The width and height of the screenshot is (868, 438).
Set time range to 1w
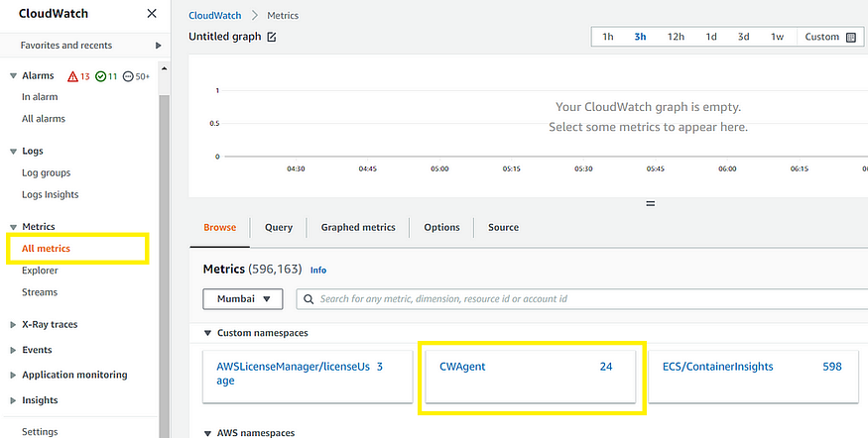[x=777, y=37]
